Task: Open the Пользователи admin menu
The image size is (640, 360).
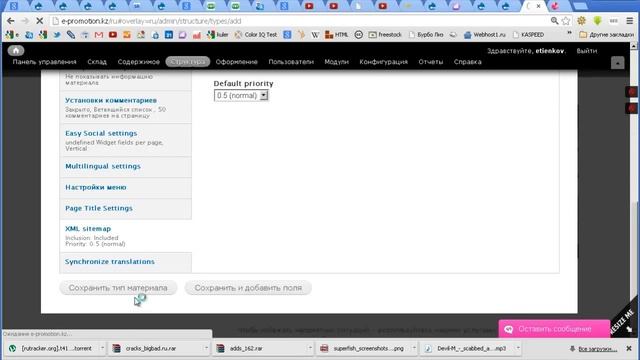Action: [291, 62]
